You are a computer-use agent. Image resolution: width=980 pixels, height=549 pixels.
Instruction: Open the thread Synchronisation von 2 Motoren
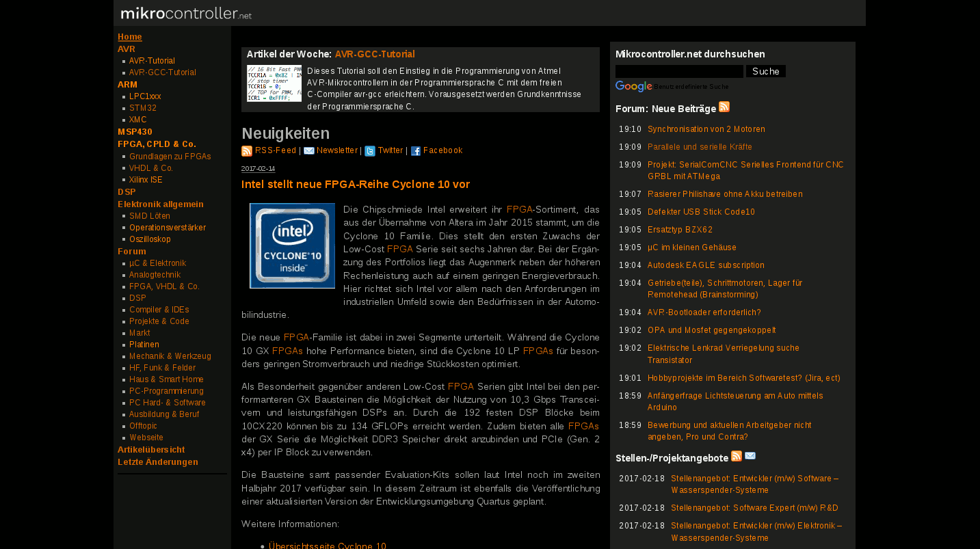point(706,129)
